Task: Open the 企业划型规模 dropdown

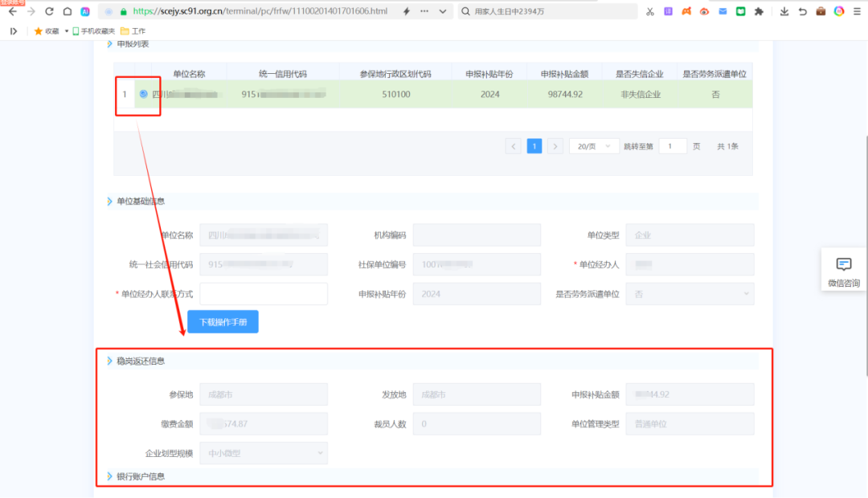Action: click(264, 453)
